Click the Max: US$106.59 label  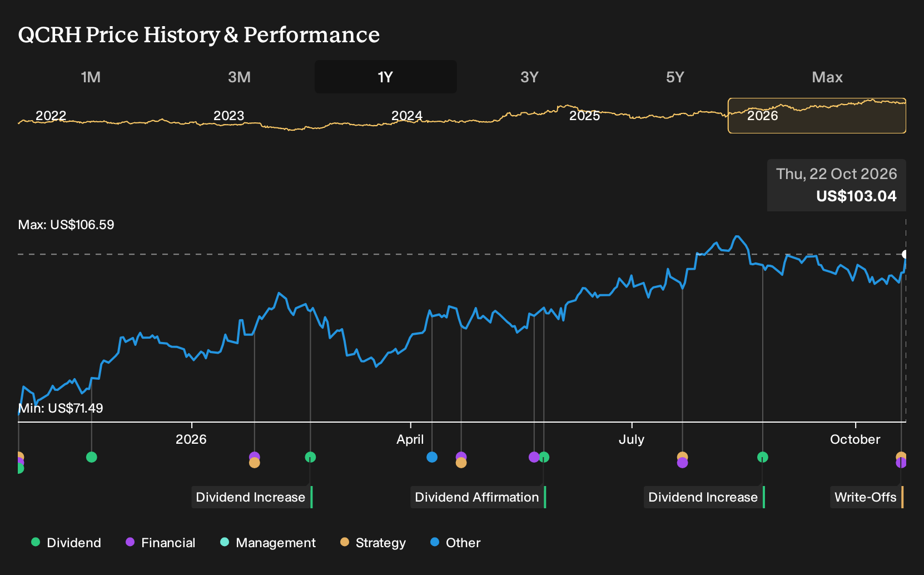click(x=66, y=225)
